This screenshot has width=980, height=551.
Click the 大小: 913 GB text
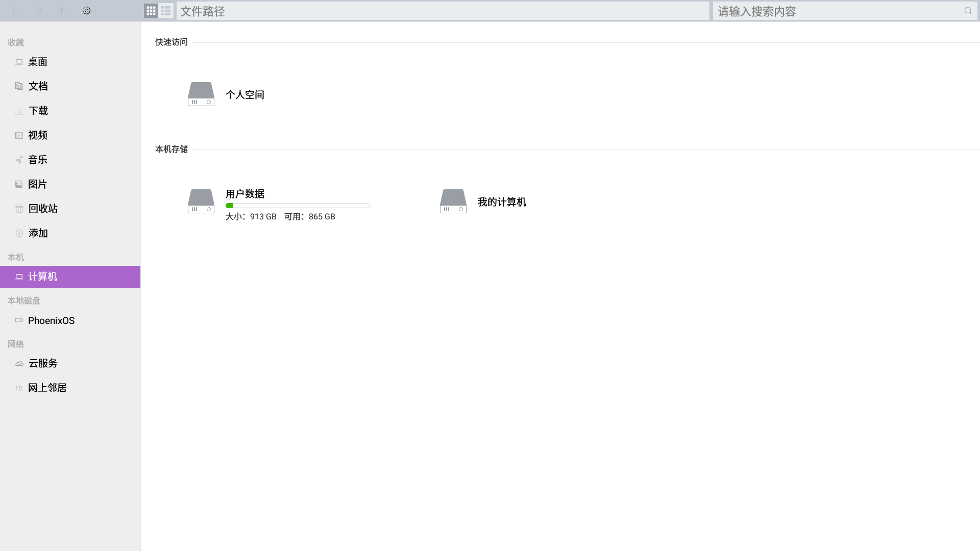[x=251, y=217]
